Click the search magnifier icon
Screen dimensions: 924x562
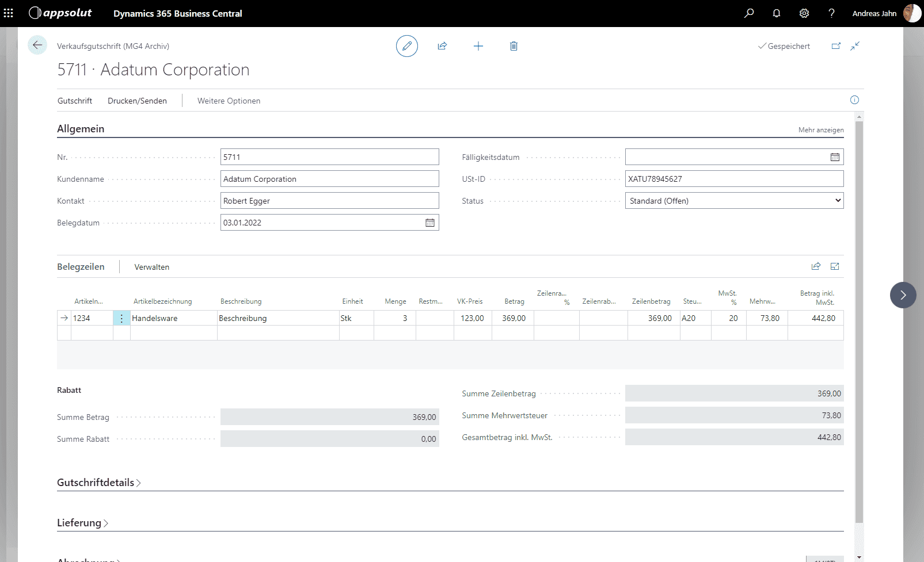tap(749, 13)
